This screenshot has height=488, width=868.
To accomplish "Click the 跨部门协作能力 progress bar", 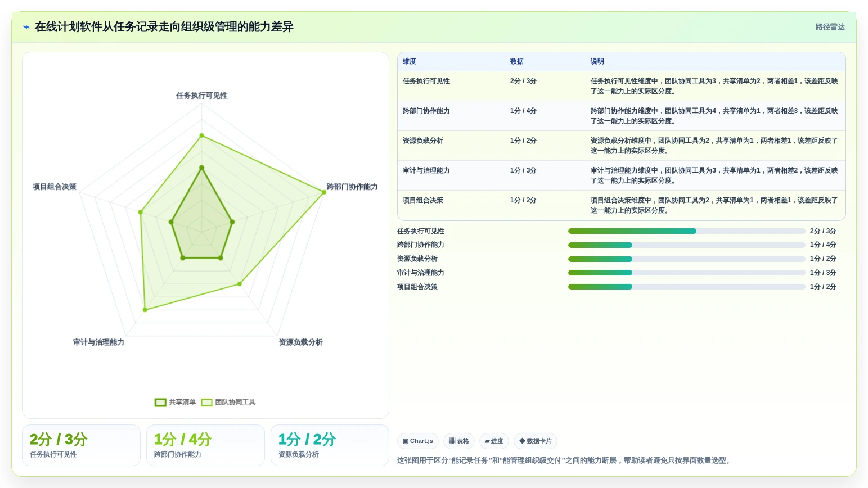I will 686,245.
